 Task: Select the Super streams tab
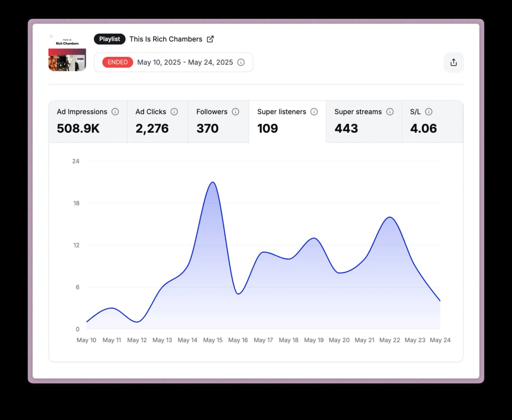coord(364,122)
